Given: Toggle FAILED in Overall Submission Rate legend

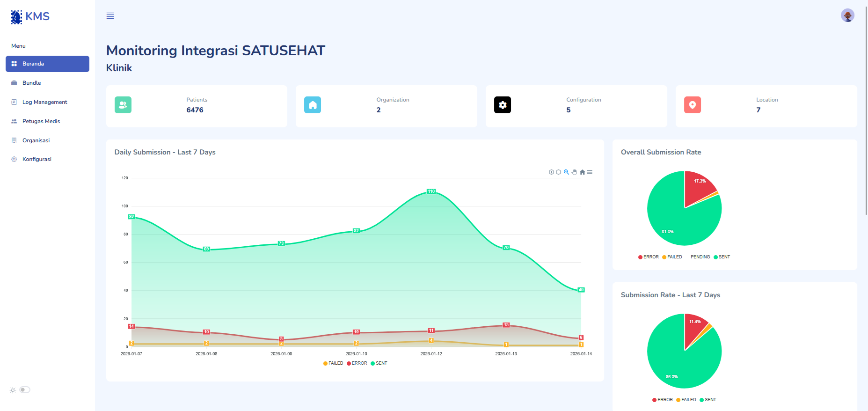Looking at the screenshot, I should pos(672,257).
